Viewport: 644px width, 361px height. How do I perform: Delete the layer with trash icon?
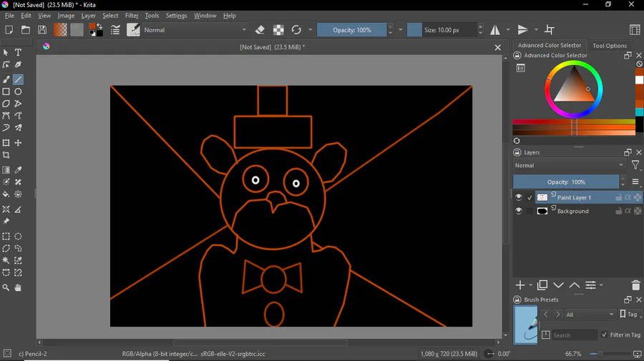point(635,285)
